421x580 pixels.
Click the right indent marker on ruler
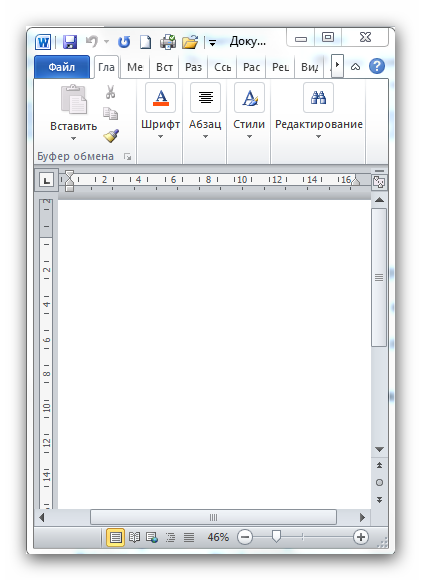(x=356, y=181)
